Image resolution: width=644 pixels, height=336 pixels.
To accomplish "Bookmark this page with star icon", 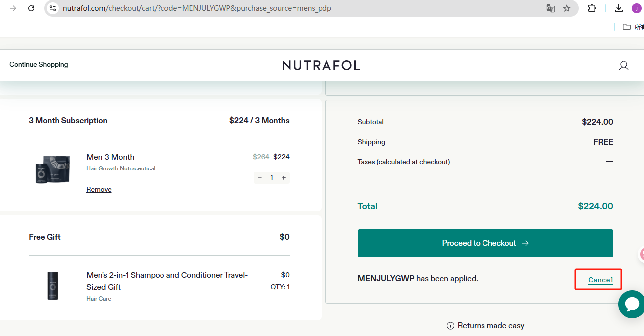I will click(567, 8).
